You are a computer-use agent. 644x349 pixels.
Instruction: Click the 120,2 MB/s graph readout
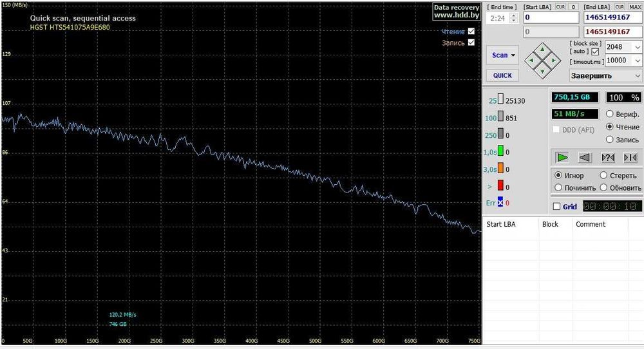[123, 314]
